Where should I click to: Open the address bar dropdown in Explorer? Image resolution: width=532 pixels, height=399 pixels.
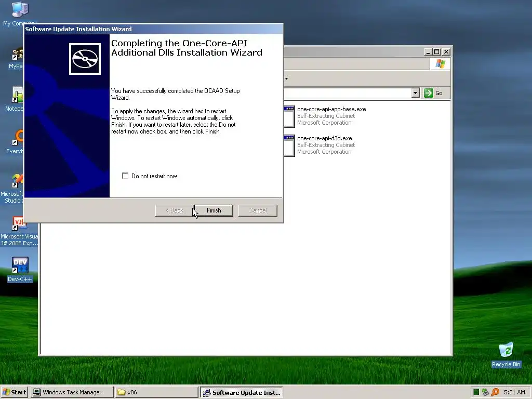point(415,93)
